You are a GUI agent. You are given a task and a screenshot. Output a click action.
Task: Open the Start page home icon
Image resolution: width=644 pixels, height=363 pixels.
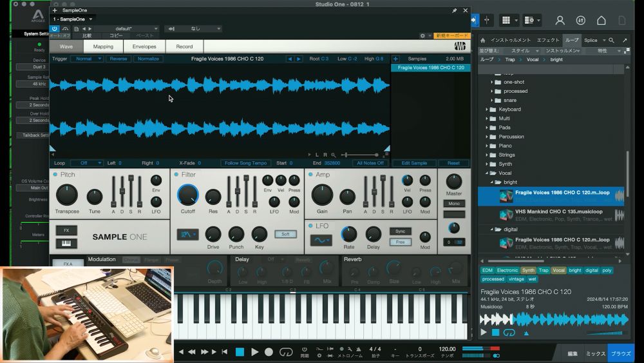(601, 21)
